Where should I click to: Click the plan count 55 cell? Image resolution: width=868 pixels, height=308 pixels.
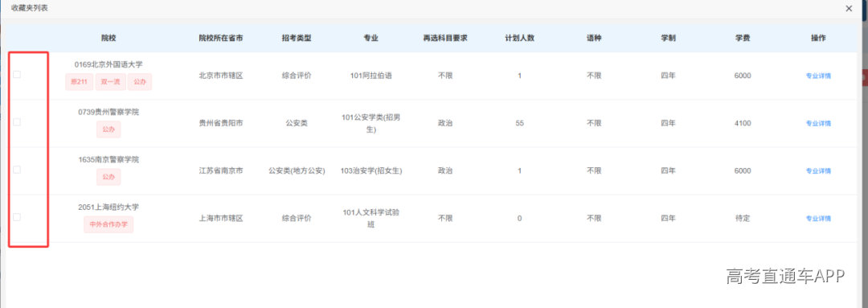pyautogui.click(x=519, y=124)
